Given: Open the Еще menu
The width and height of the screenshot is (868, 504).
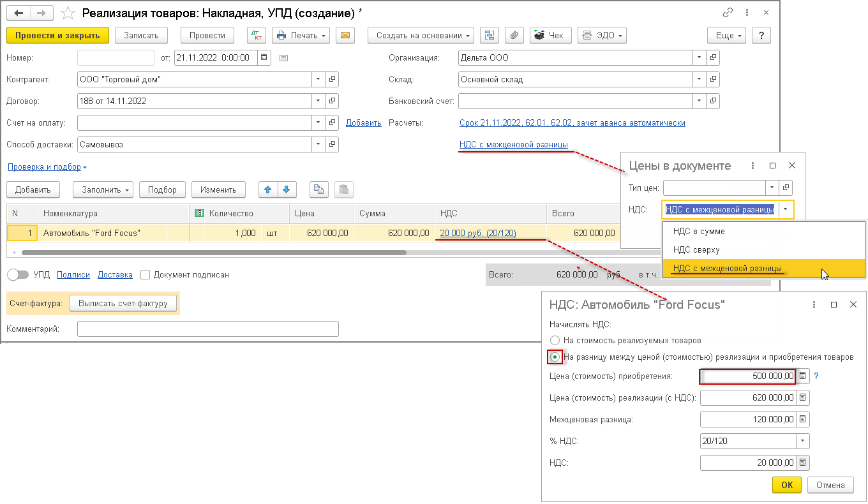Looking at the screenshot, I should pos(727,35).
